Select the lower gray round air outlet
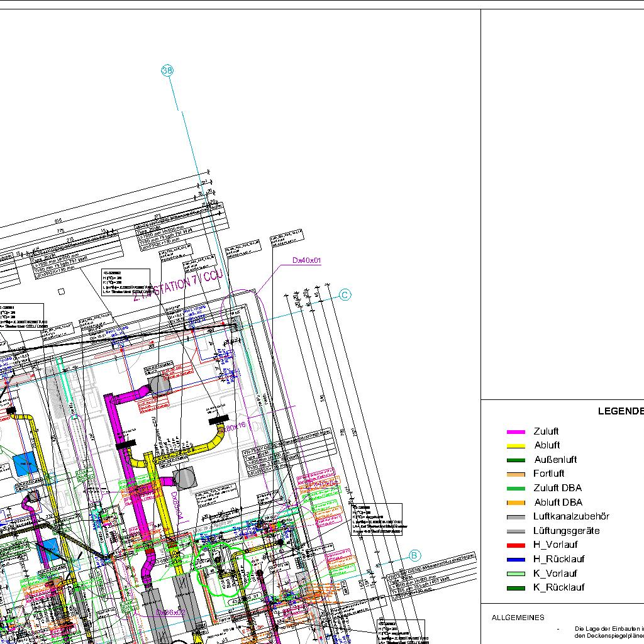This screenshot has width=644, height=644. pyautogui.click(x=185, y=479)
